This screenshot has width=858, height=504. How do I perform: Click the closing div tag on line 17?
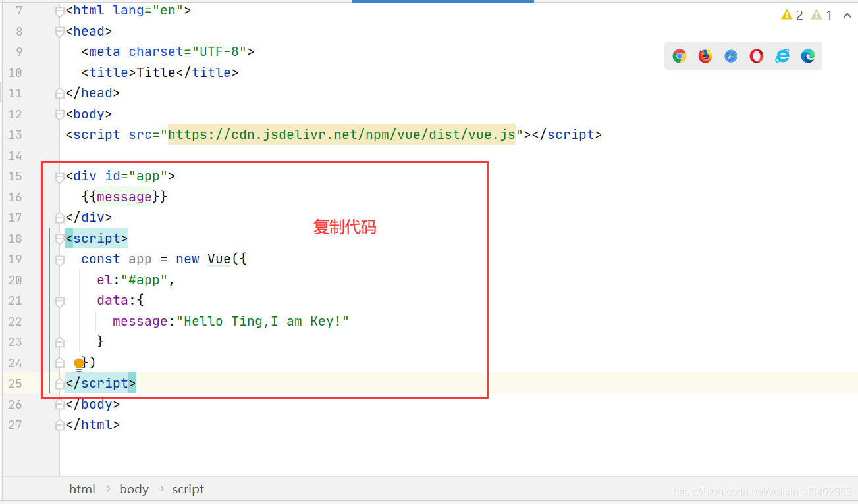(x=89, y=217)
